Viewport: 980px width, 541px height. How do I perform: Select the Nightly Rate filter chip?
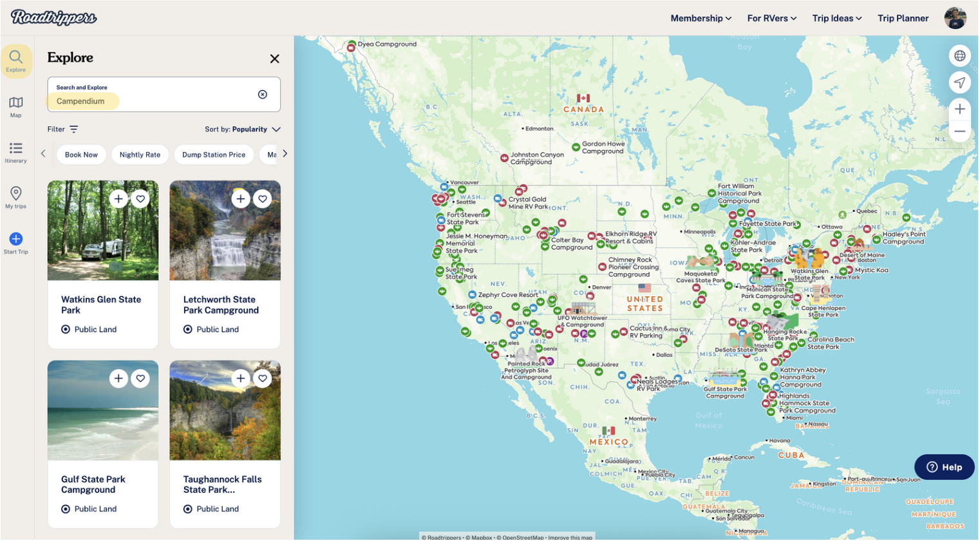click(x=140, y=155)
